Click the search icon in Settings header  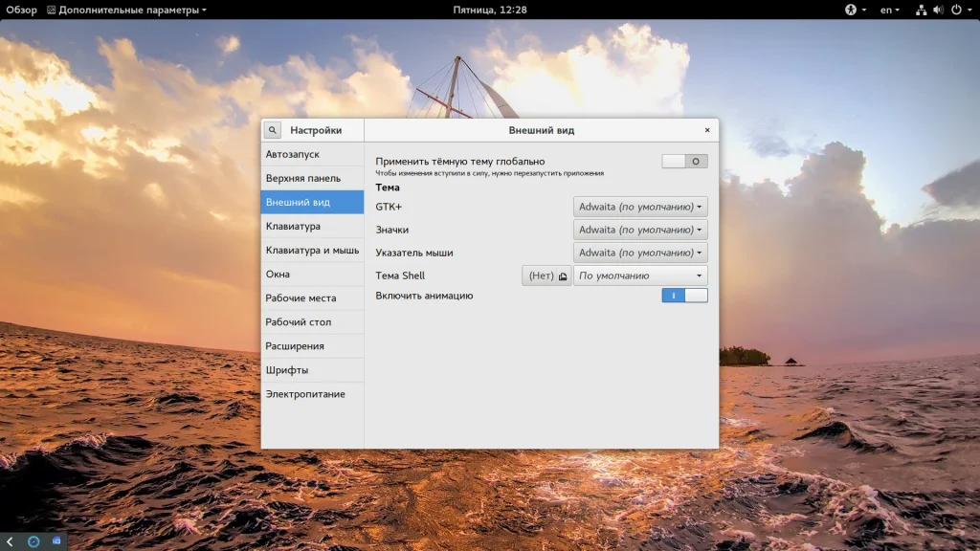(x=273, y=130)
